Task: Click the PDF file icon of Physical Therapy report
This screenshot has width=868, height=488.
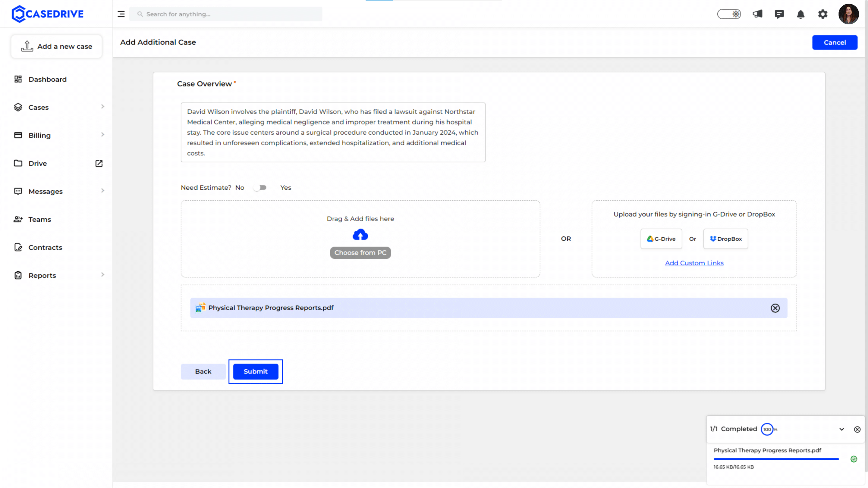Action: tap(200, 308)
